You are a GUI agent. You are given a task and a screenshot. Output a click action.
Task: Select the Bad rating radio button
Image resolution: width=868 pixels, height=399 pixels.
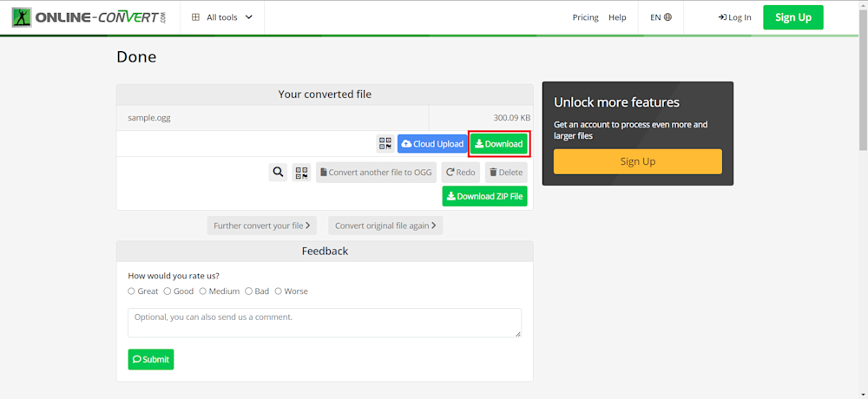point(248,291)
